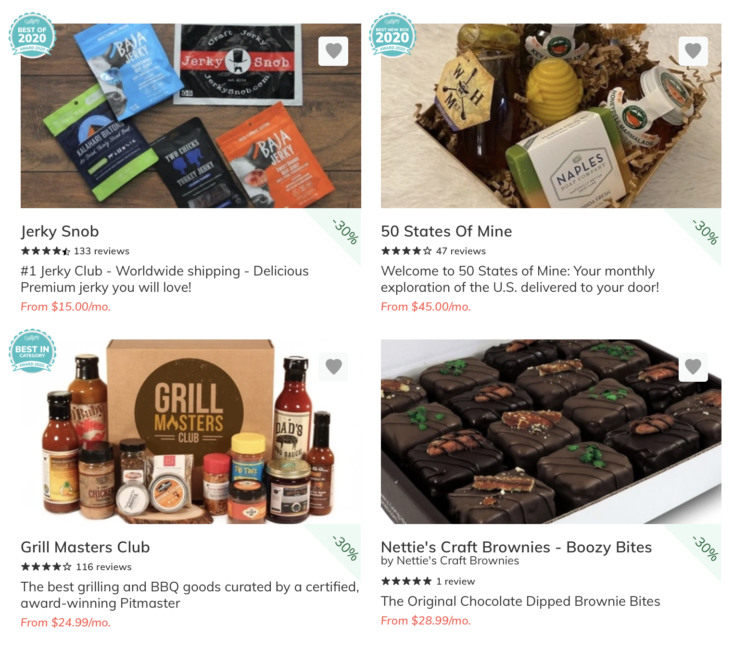Open chocolate brownie bites product photo
Viewport: 733px width, 650px height.
pyautogui.click(x=551, y=432)
